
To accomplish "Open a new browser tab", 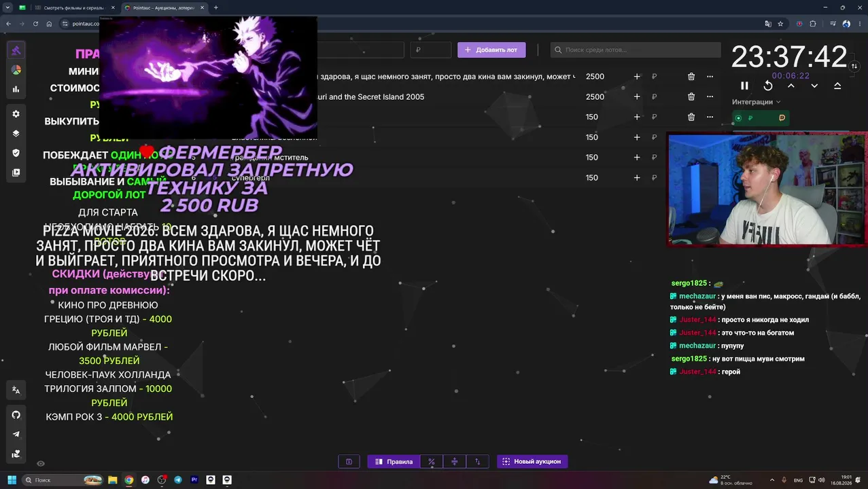I will tap(216, 7).
